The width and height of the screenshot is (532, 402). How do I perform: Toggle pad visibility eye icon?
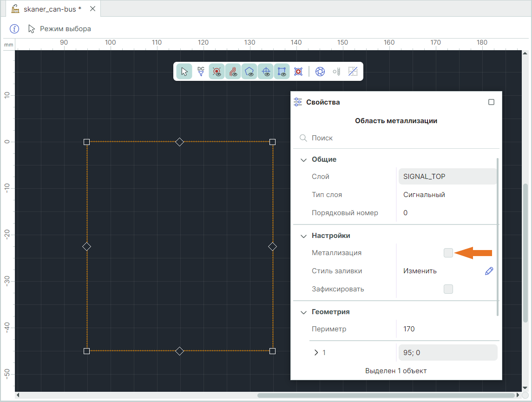pos(217,72)
